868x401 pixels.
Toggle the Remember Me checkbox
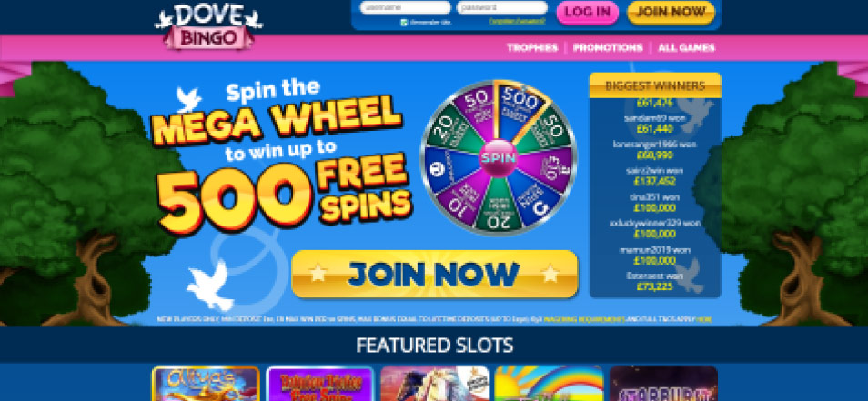[404, 23]
